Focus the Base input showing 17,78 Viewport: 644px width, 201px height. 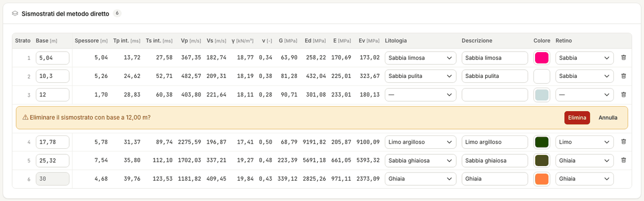pyautogui.click(x=53, y=142)
